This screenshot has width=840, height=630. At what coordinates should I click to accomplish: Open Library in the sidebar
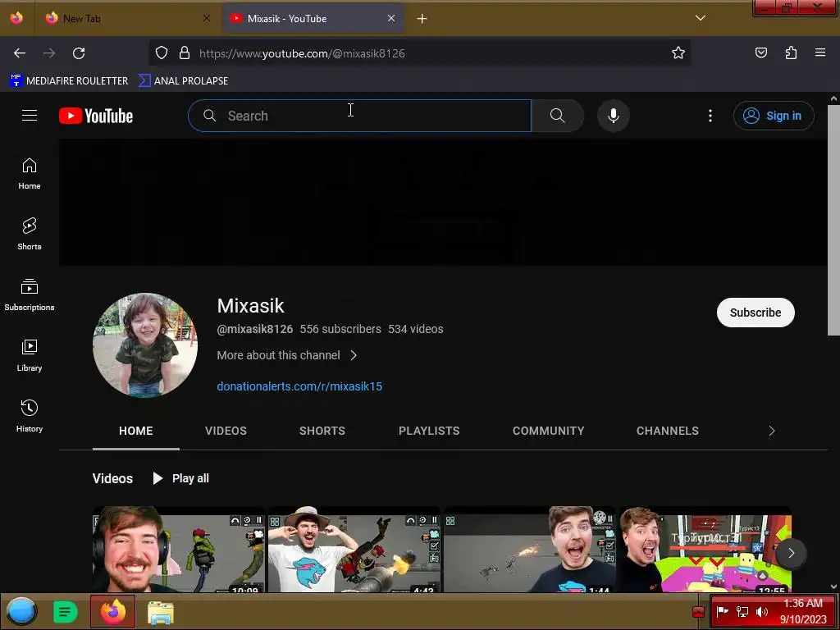tap(30, 356)
